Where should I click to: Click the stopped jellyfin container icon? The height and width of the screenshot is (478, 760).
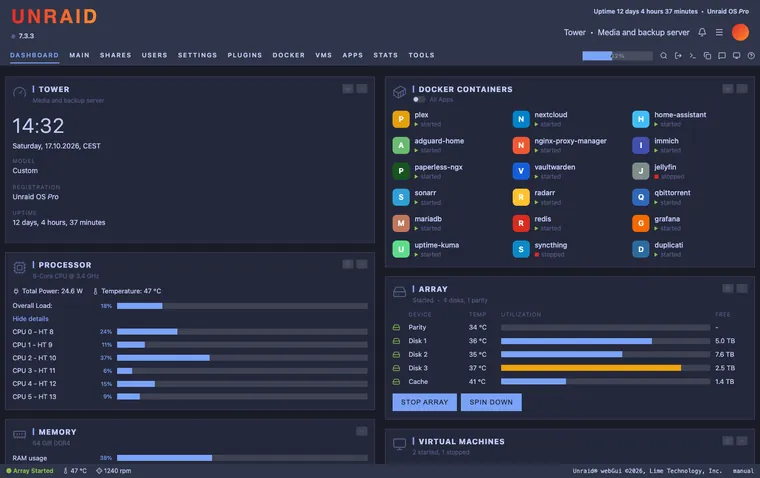[641, 171]
